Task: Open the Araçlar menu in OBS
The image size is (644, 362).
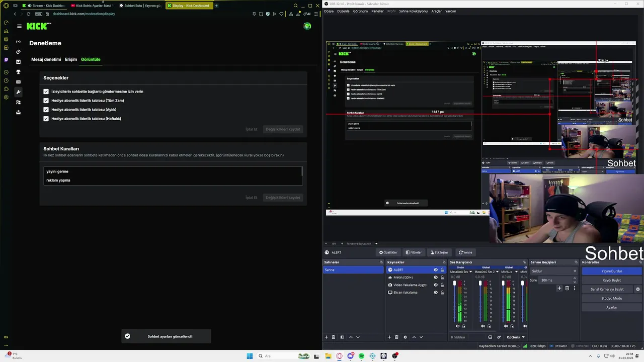Action: point(436,11)
